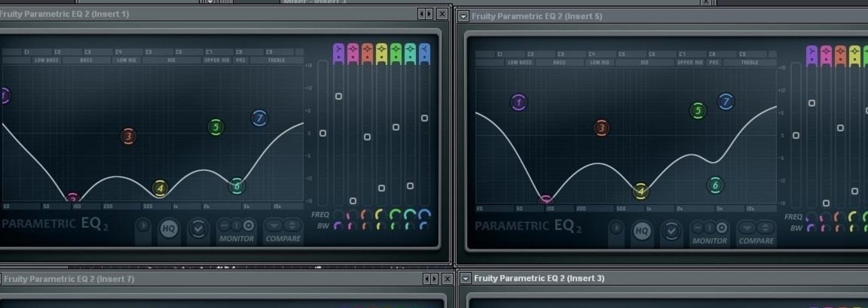868x308 pixels.
Task: Toggle the checkmark view button in Insert 1
Action: 198,229
